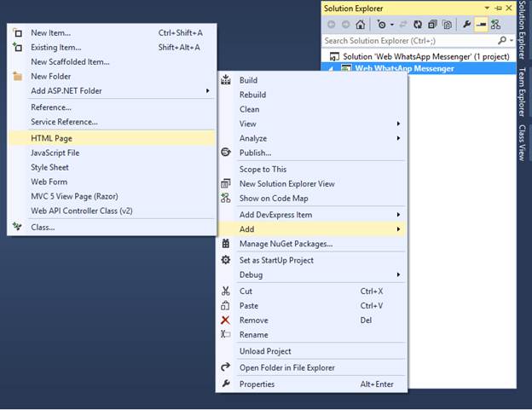Click the search magnifier icon

click(502, 41)
